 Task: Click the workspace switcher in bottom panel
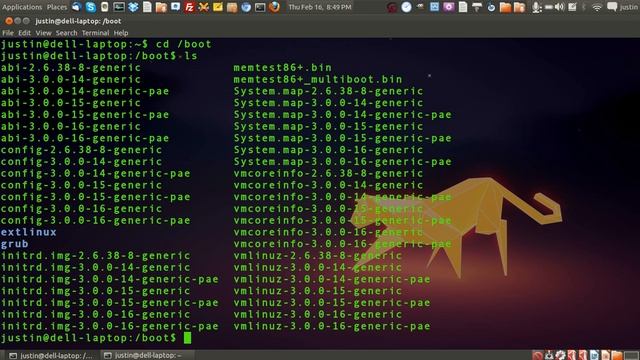click(631, 355)
